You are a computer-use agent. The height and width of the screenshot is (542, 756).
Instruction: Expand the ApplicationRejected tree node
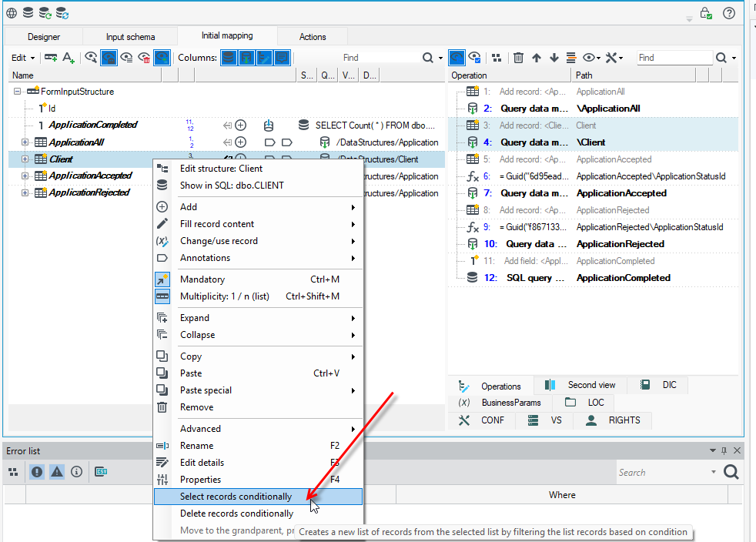click(25, 193)
